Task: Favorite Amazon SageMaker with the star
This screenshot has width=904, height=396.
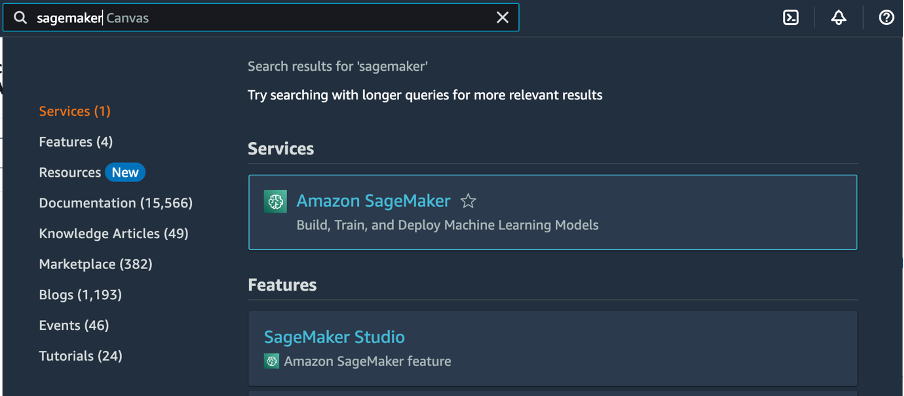Action: click(x=468, y=201)
